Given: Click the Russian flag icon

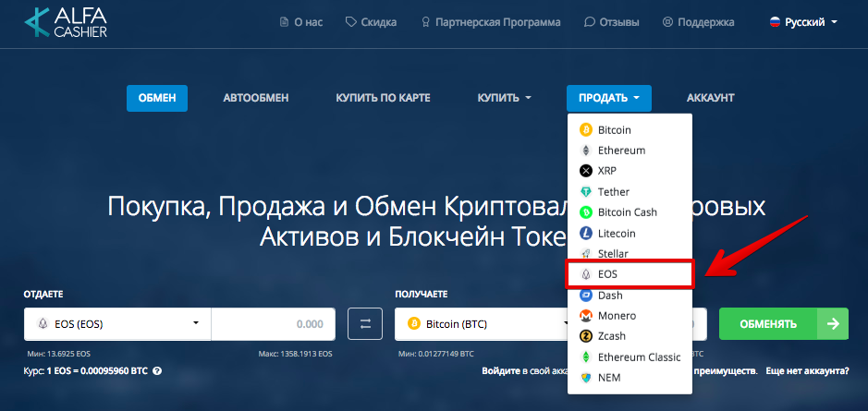Looking at the screenshot, I should [x=775, y=23].
